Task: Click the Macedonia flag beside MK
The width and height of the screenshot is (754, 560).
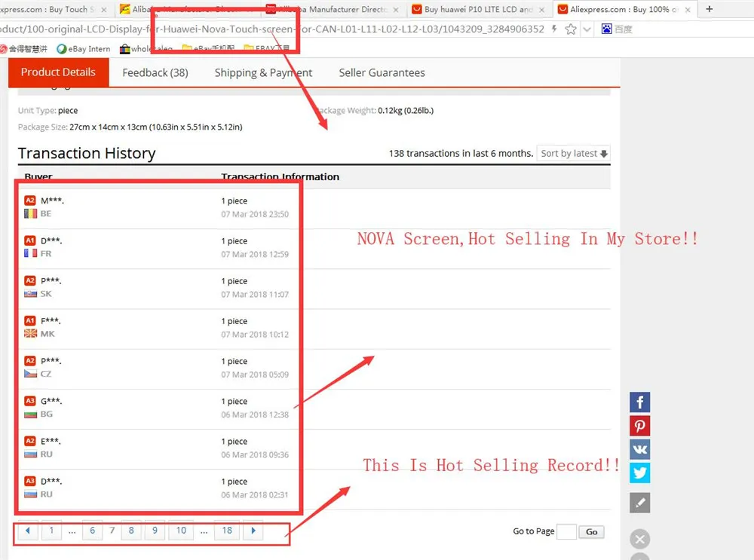Action: [30, 334]
